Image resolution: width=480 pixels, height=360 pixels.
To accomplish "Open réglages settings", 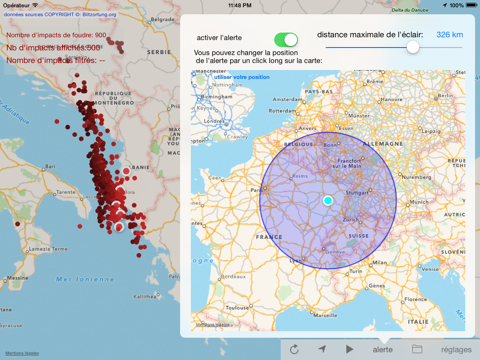I will pyautogui.click(x=456, y=350).
